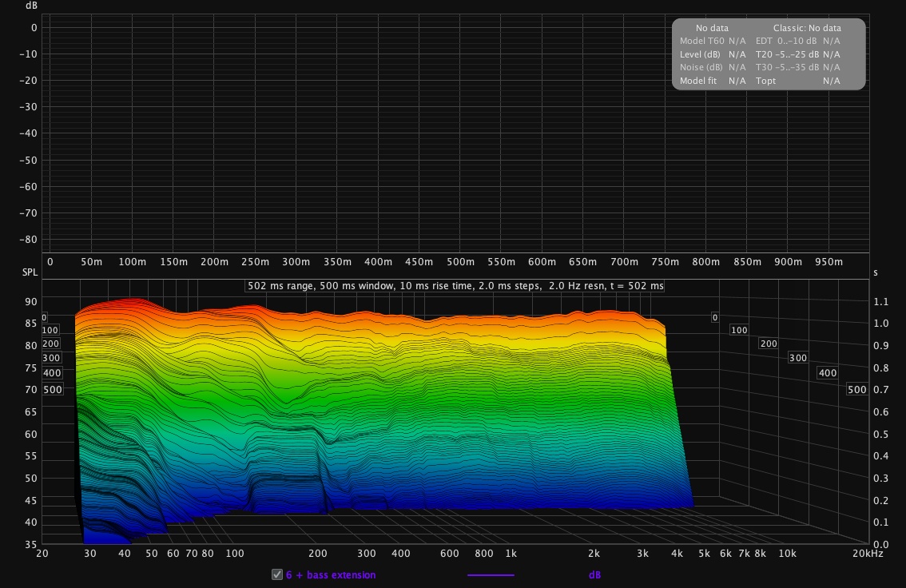This screenshot has height=588, width=906.
Task: Click the T30 -5..-35 dB entry
Action: (x=787, y=68)
